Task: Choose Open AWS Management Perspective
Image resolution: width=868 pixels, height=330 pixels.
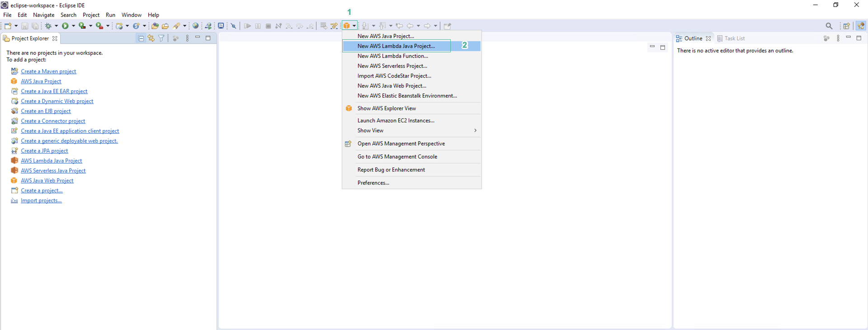Action: 412,144
